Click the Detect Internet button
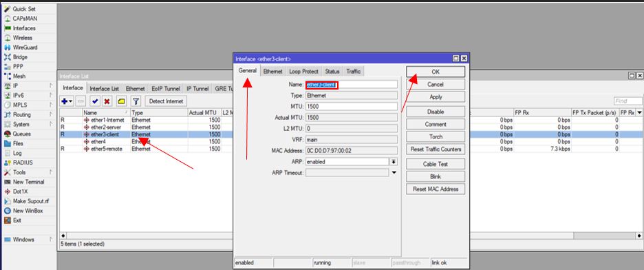This screenshot has width=644, height=270. (x=166, y=101)
